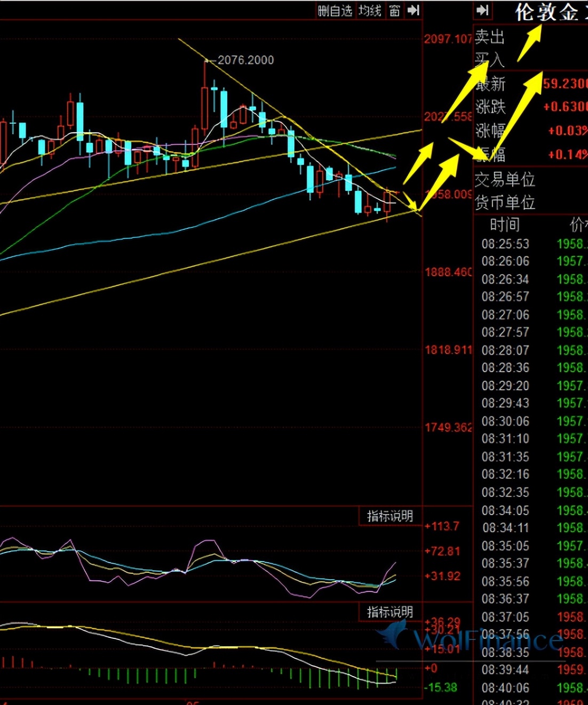Screen dimensions: 588x705
Task: Click the 删自选 button on chart toolbar
Action: pos(335,11)
